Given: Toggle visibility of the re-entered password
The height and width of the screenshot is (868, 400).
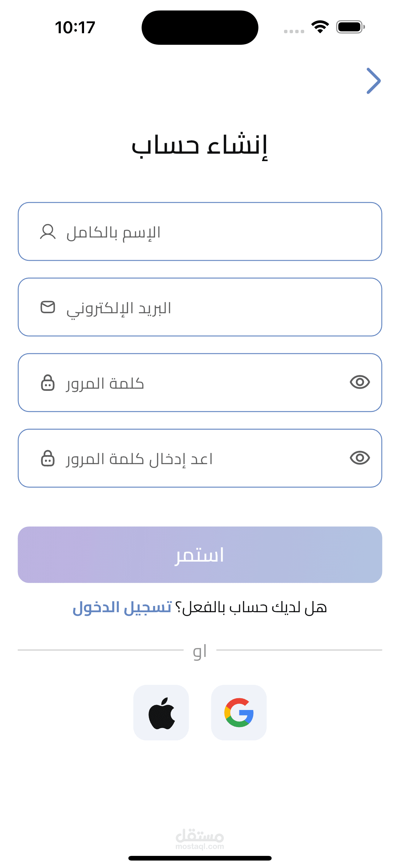Looking at the screenshot, I should click(360, 458).
